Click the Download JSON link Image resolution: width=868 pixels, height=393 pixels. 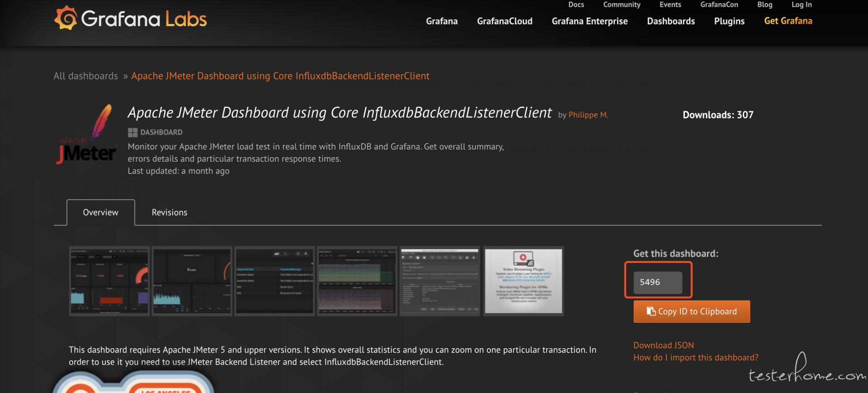(x=663, y=345)
